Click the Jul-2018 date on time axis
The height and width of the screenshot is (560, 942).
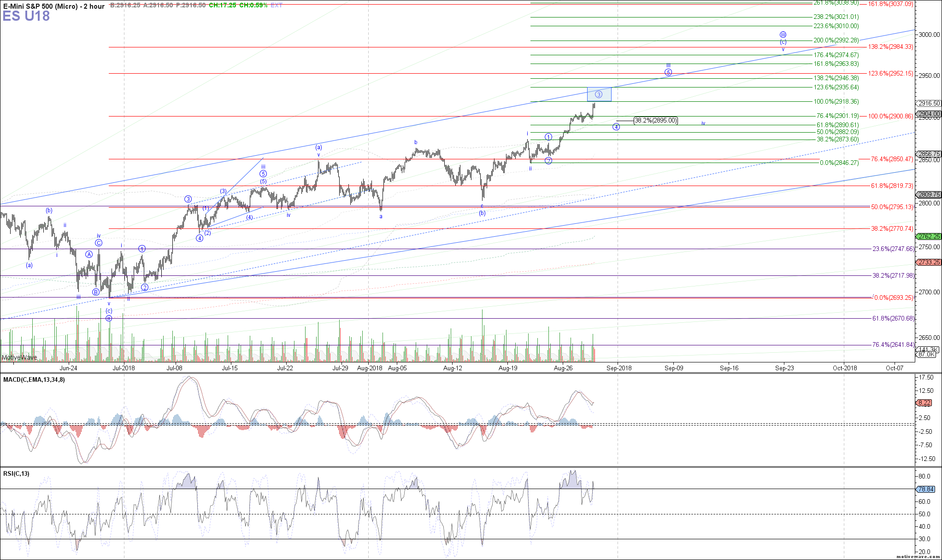pyautogui.click(x=124, y=368)
